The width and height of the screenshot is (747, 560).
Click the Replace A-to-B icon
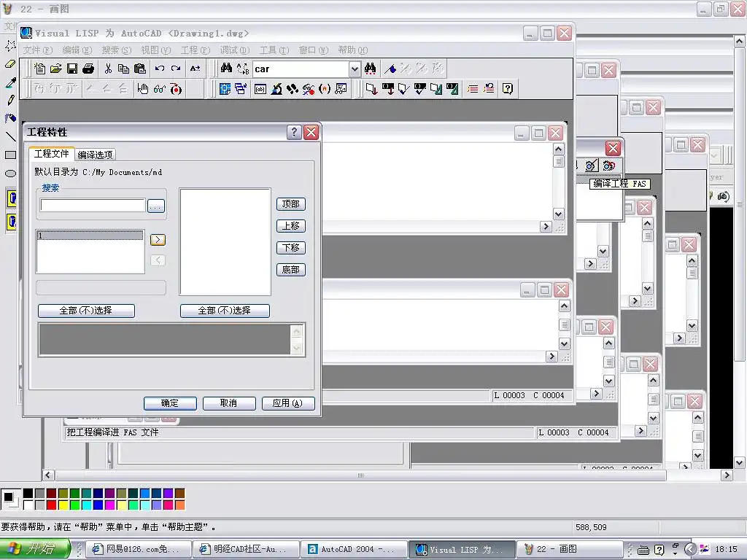(243, 69)
